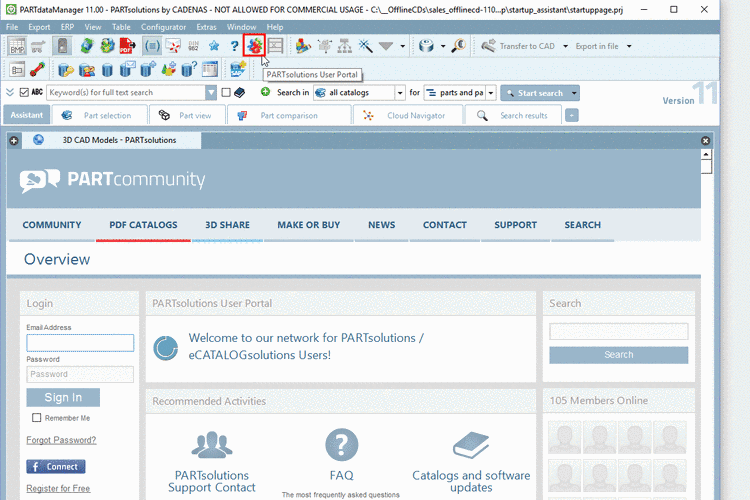Screen dimensions: 750x500
Task: Open the 3D SHARE navigation item
Action: click(227, 225)
